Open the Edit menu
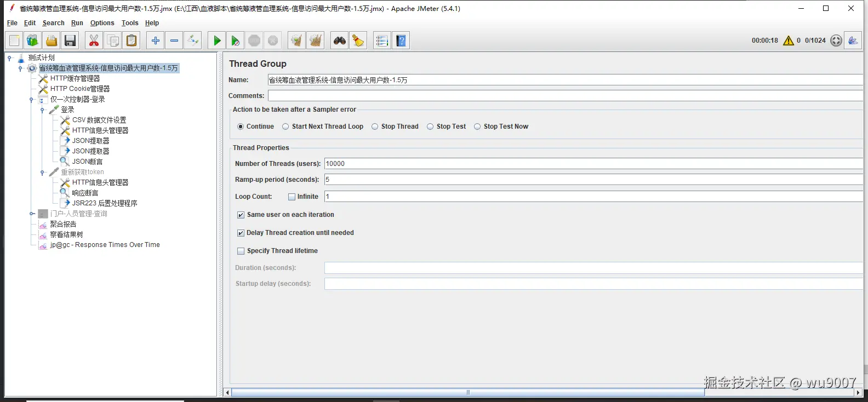Viewport: 868px width, 402px height. point(30,23)
